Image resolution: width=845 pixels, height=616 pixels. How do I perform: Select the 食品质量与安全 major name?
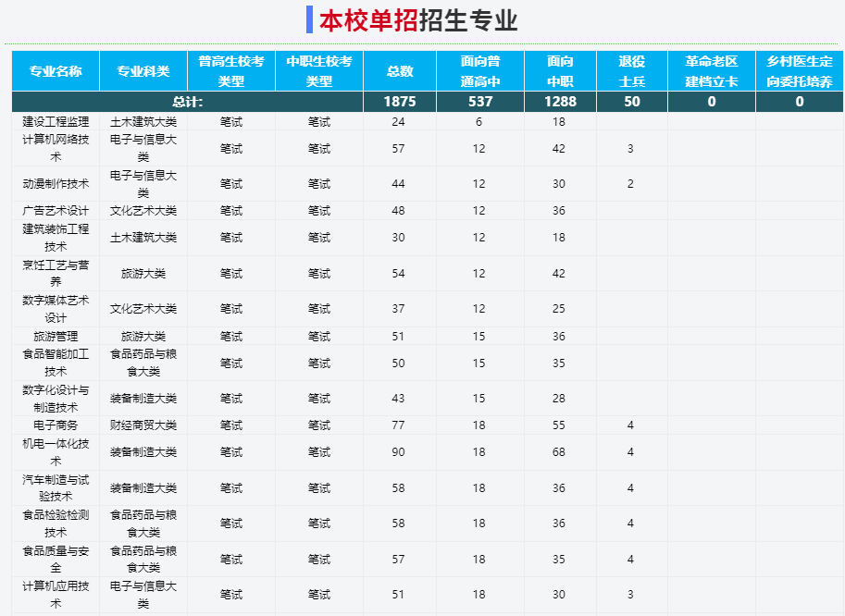tap(56, 559)
